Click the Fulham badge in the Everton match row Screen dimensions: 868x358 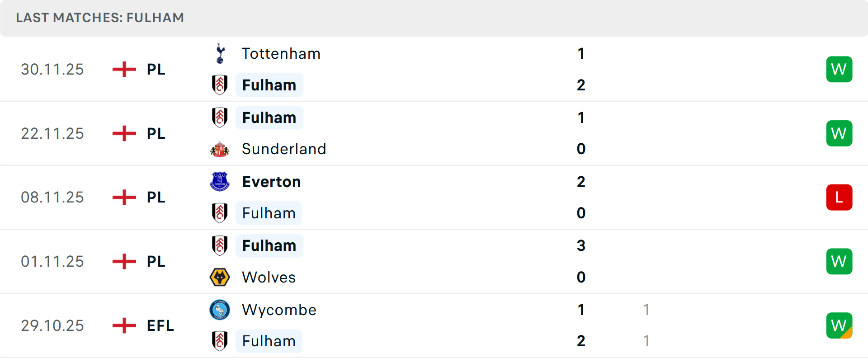click(220, 213)
